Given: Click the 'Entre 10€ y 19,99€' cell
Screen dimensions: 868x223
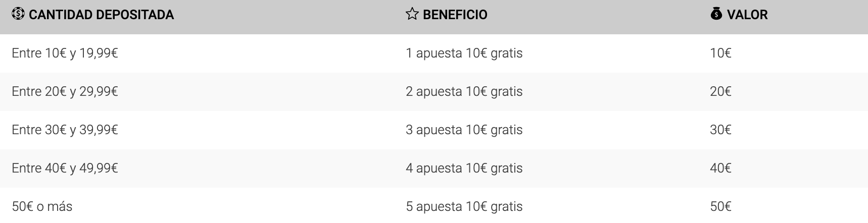Looking at the screenshot, I should [x=65, y=53].
